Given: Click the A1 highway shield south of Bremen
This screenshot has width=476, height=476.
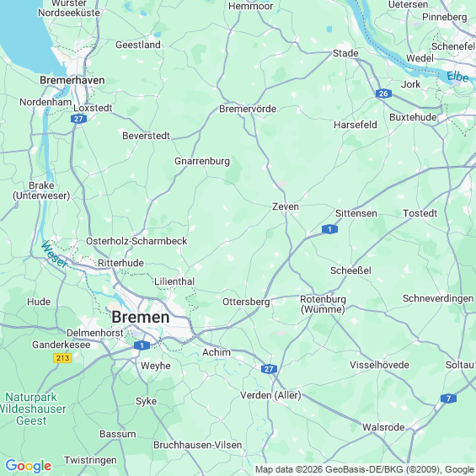Looking at the screenshot, I should coord(142,345).
